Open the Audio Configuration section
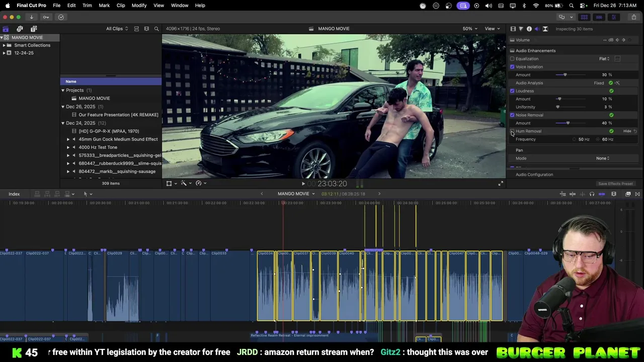This screenshot has height=362, width=644. tap(534, 174)
